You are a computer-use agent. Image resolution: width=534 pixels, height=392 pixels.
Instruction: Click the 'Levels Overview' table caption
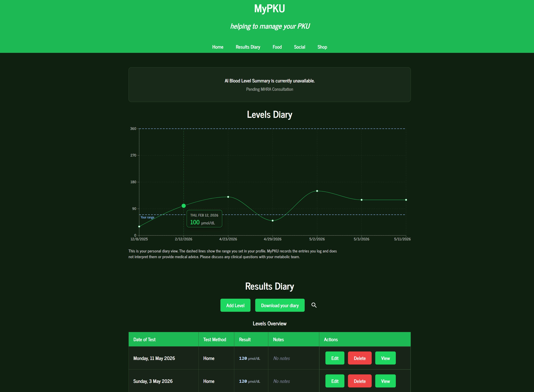click(269, 324)
